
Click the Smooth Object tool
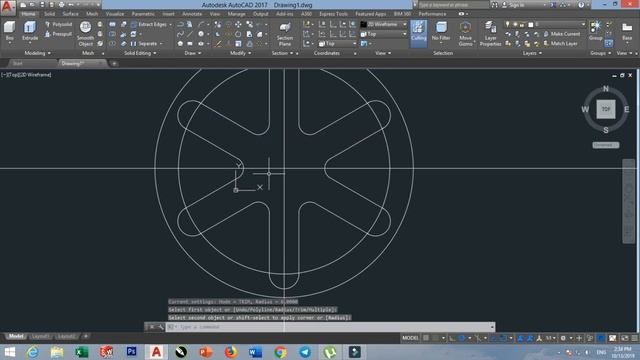pyautogui.click(x=85, y=33)
